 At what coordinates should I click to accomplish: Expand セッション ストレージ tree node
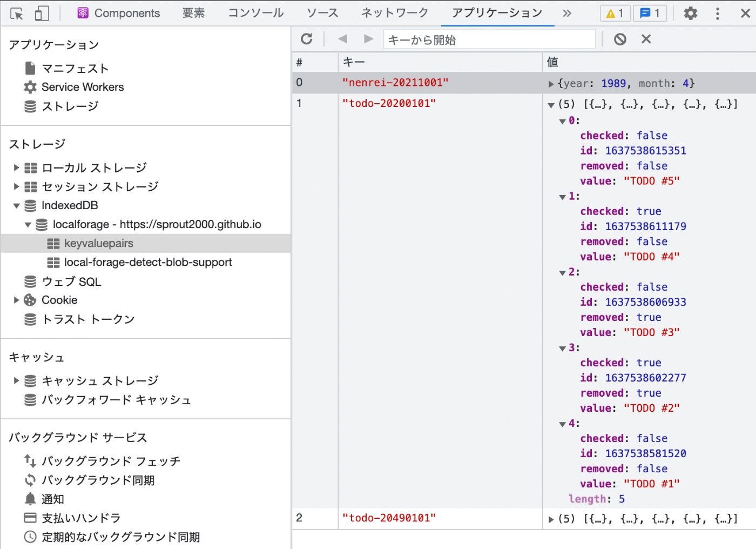coord(17,186)
